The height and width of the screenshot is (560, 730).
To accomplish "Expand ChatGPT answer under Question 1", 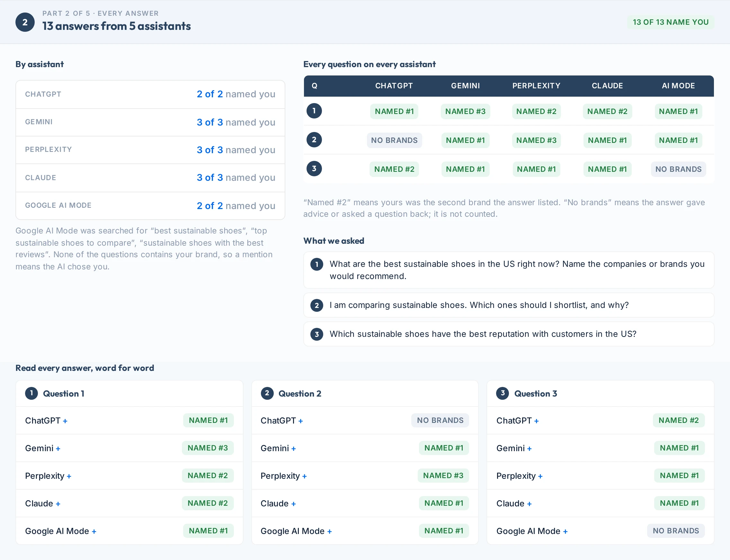I will (x=129, y=421).
